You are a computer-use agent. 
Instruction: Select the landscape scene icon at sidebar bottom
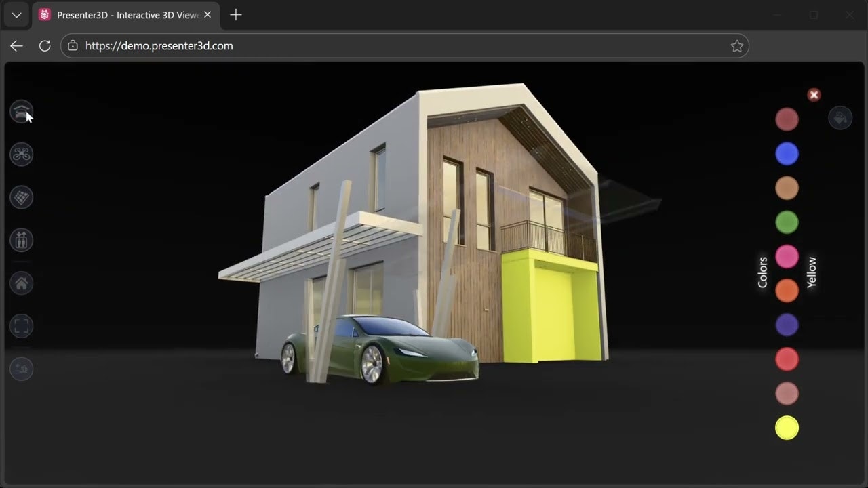click(x=21, y=368)
